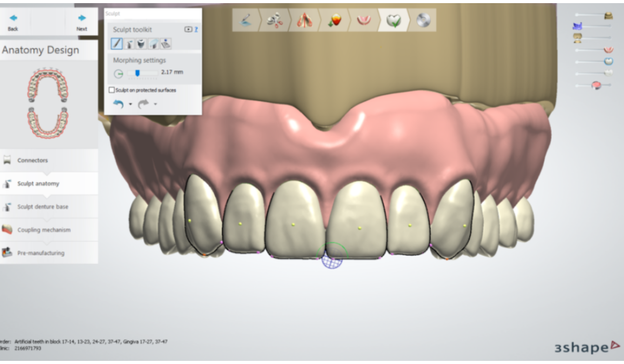This screenshot has height=364, width=624.
Task: Open the Pre-manufacturing step
Action: pyautogui.click(x=49, y=253)
